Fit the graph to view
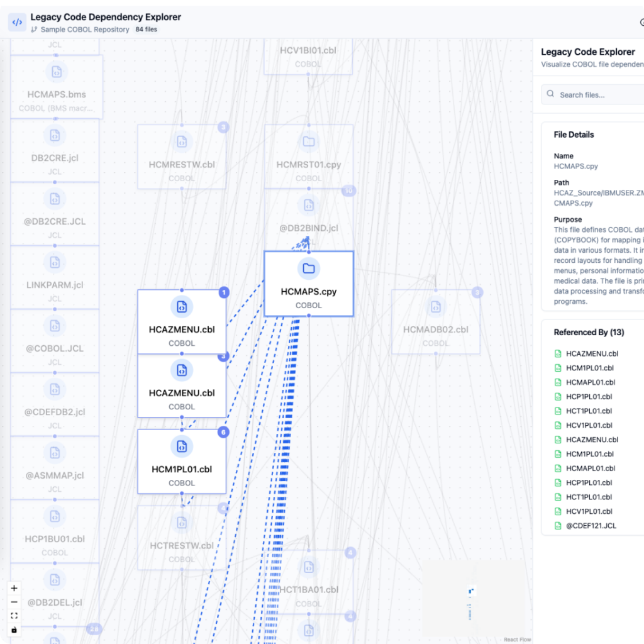 (14, 616)
